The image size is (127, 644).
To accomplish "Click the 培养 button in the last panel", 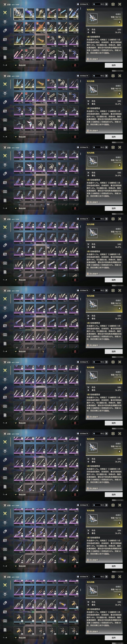I will click(114, 638).
